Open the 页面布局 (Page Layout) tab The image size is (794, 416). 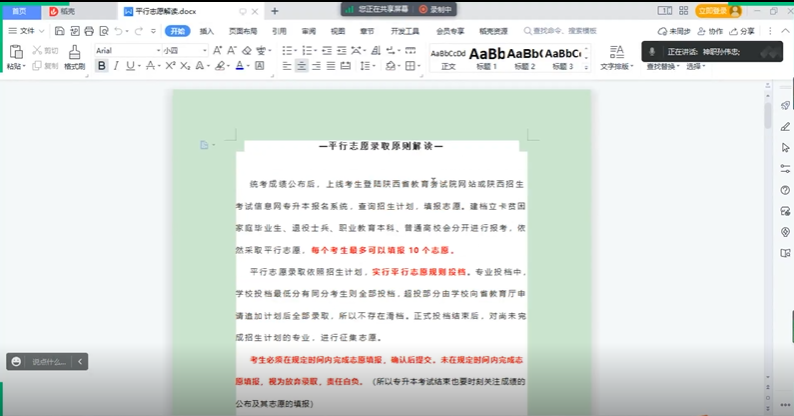pos(241,31)
